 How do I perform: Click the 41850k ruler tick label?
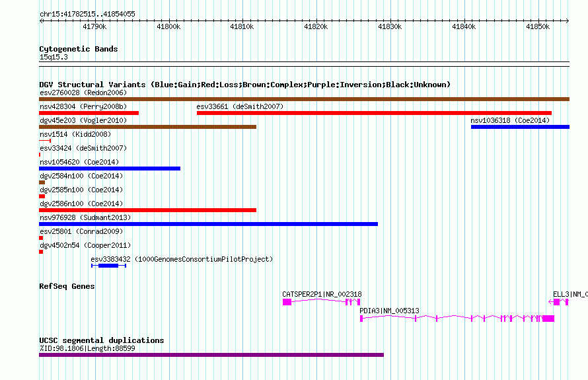pyautogui.click(x=538, y=26)
